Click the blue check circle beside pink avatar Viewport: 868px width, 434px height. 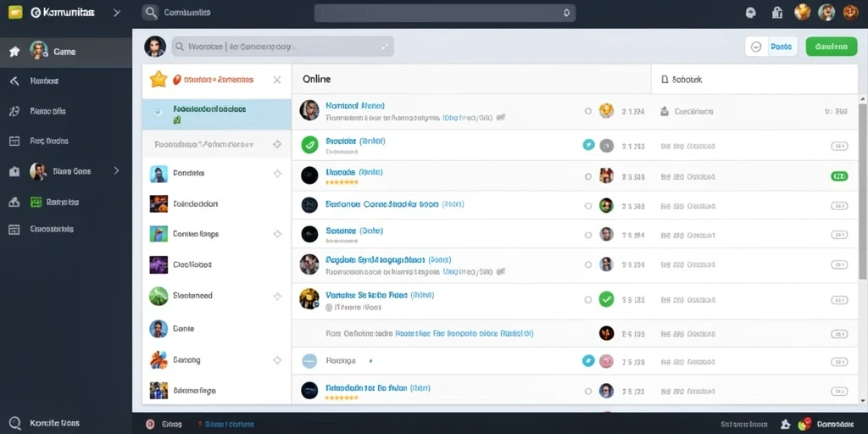[x=588, y=361]
